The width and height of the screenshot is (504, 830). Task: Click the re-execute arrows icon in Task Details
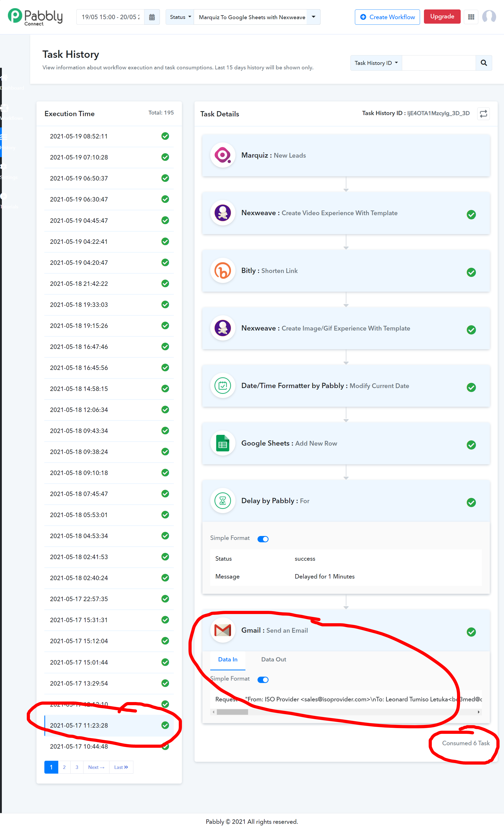pyautogui.click(x=483, y=114)
